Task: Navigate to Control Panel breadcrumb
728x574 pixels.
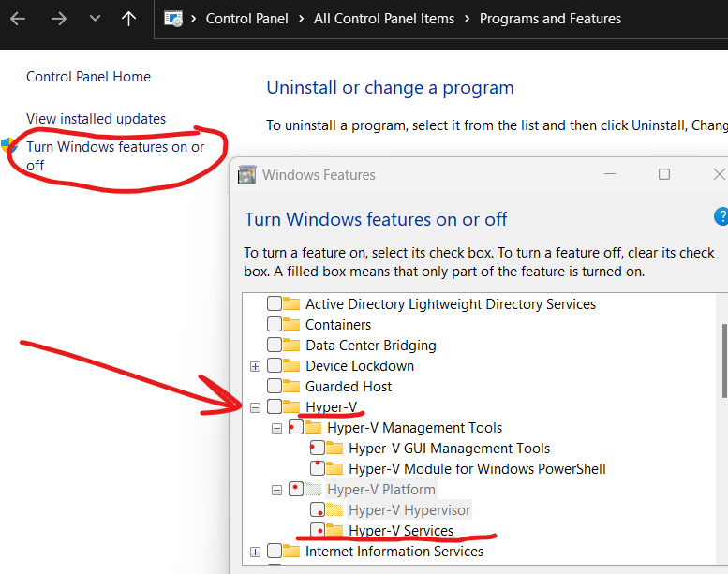Action: tap(247, 19)
